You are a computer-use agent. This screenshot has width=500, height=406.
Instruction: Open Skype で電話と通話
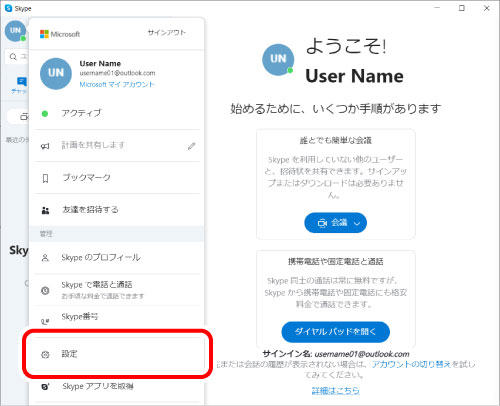click(117, 290)
